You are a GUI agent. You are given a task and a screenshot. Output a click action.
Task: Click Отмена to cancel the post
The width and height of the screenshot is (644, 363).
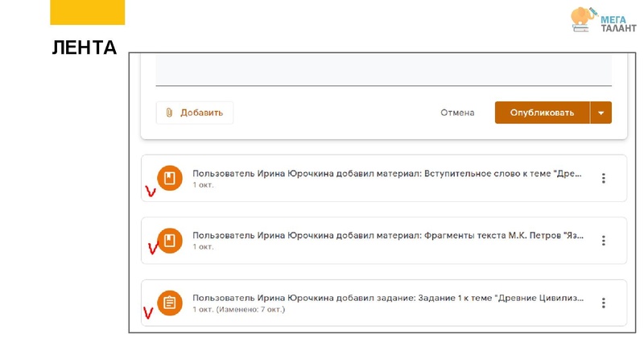pos(457,113)
